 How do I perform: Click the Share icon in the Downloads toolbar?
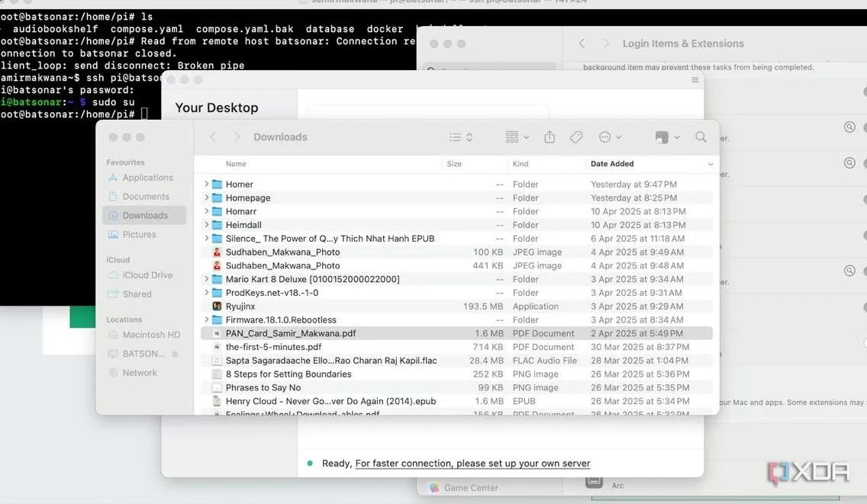(x=550, y=136)
